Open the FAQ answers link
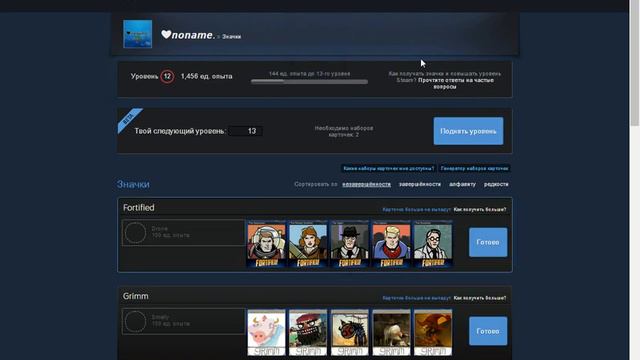 456,83
